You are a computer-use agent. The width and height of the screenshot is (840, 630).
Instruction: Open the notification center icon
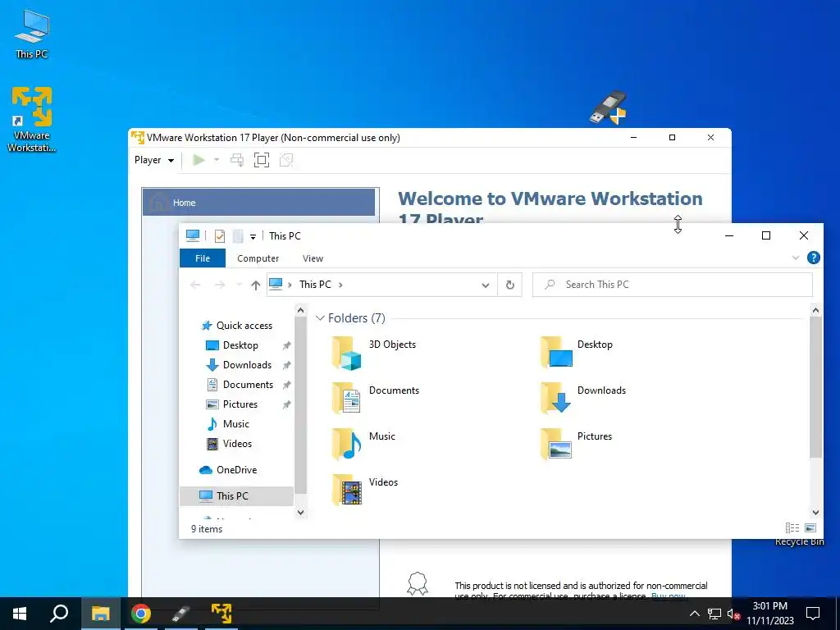[x=813, y=614]
